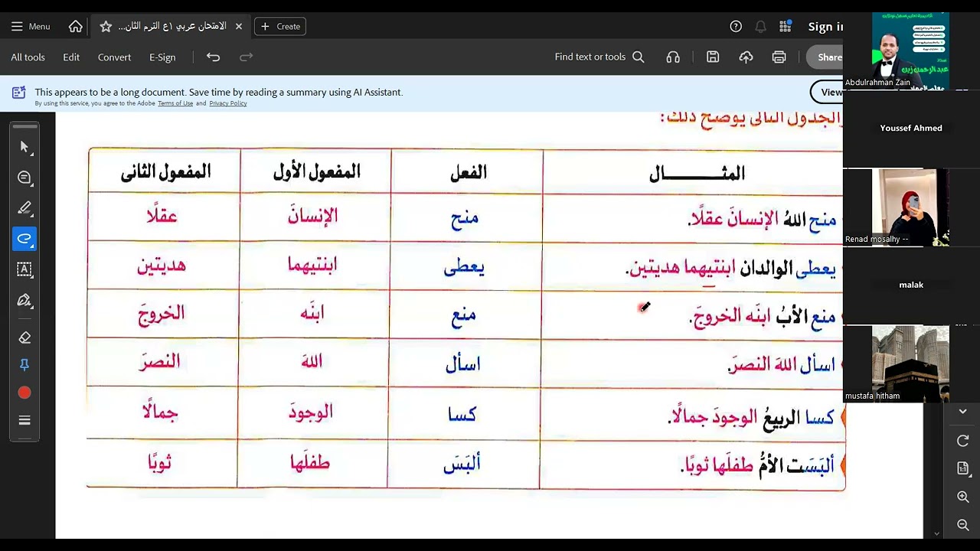
Task: Click Sign in
Action: [x=825, y=26]
